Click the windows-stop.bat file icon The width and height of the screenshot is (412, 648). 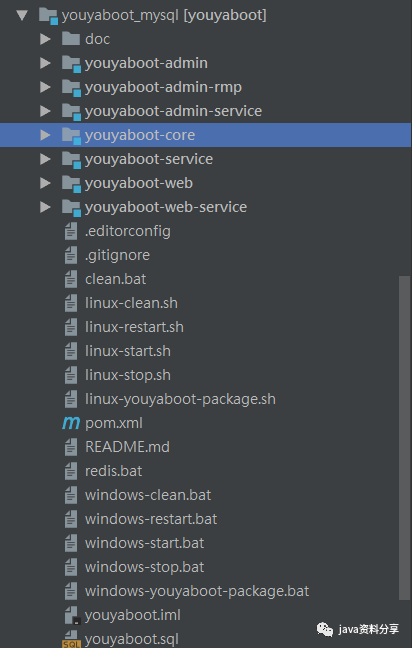(x=71, y=567)
